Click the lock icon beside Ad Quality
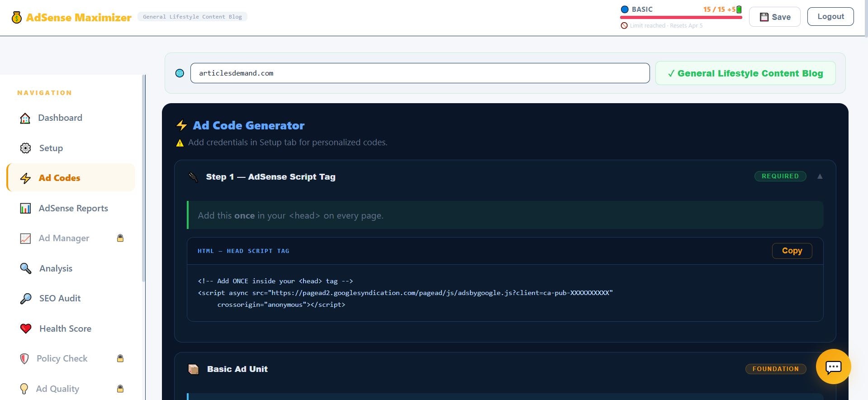This screenshot has width=868, height=400. click(120, 389)
